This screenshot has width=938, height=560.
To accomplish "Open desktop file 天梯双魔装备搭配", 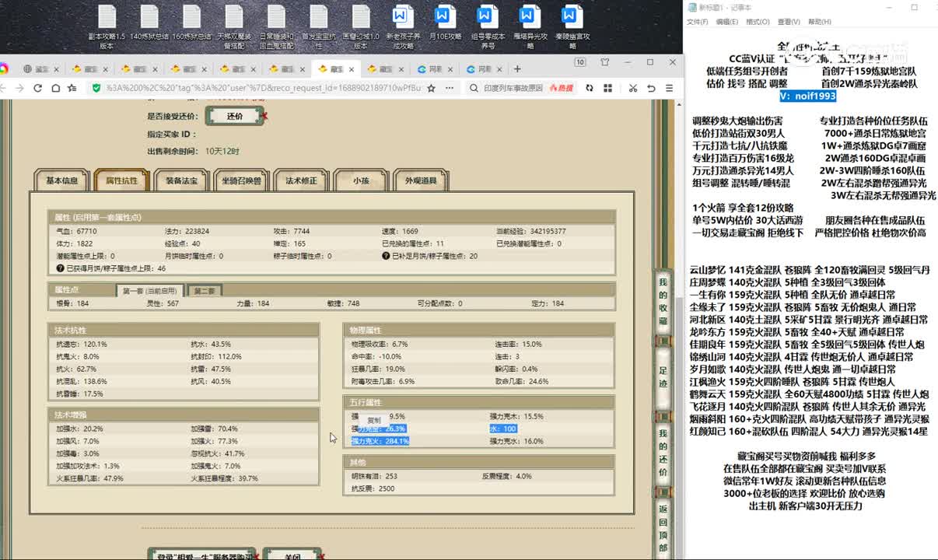I will 234,26.
